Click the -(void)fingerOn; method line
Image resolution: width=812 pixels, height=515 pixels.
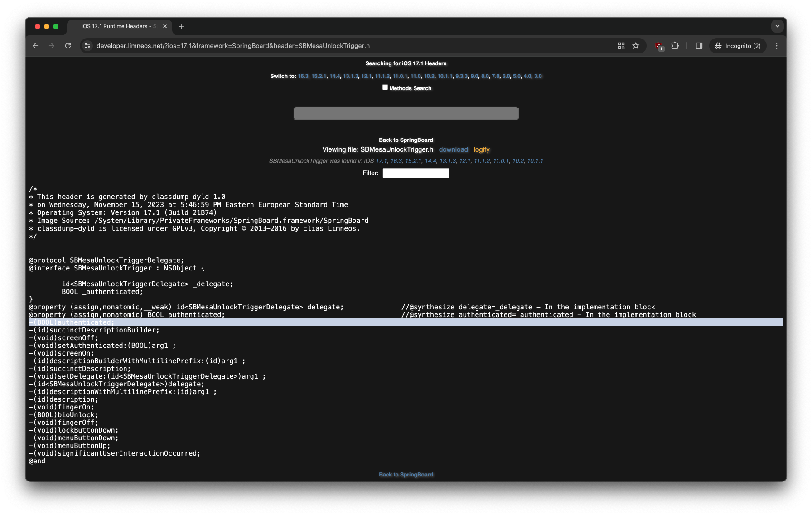click(x=62, y=407)
